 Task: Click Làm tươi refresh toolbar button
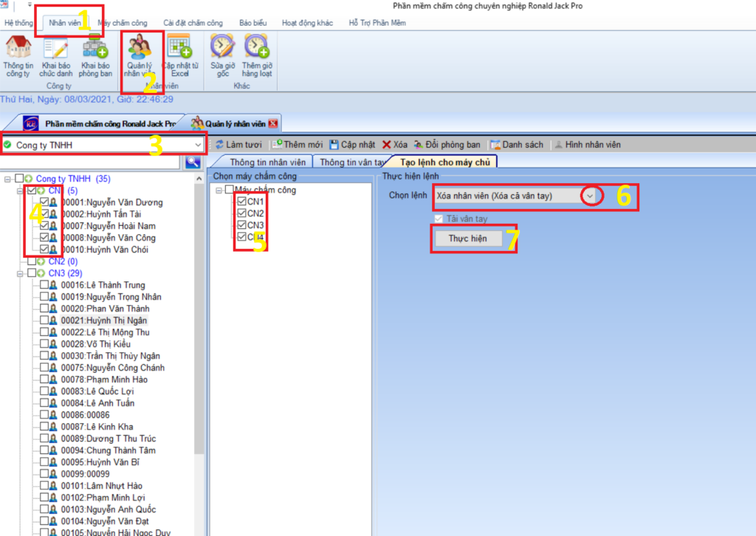(238, 145)
